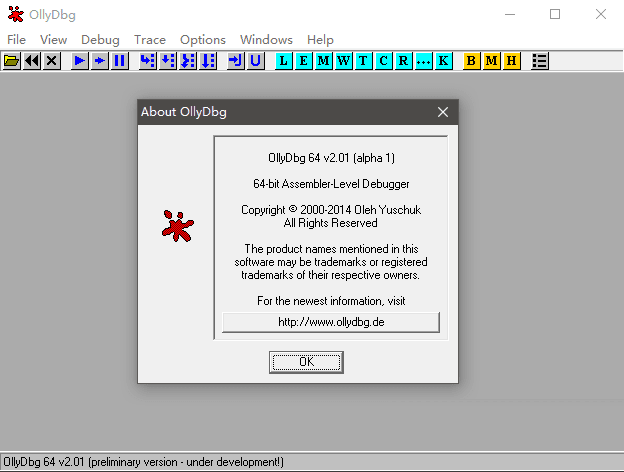
Task: Open Threads window with T button
Action: tap(363, 61)
